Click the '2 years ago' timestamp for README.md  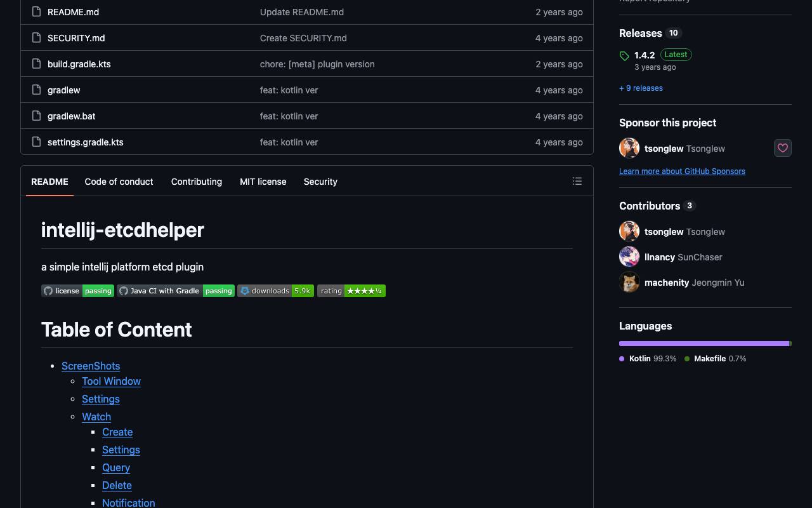click(559, 12)
